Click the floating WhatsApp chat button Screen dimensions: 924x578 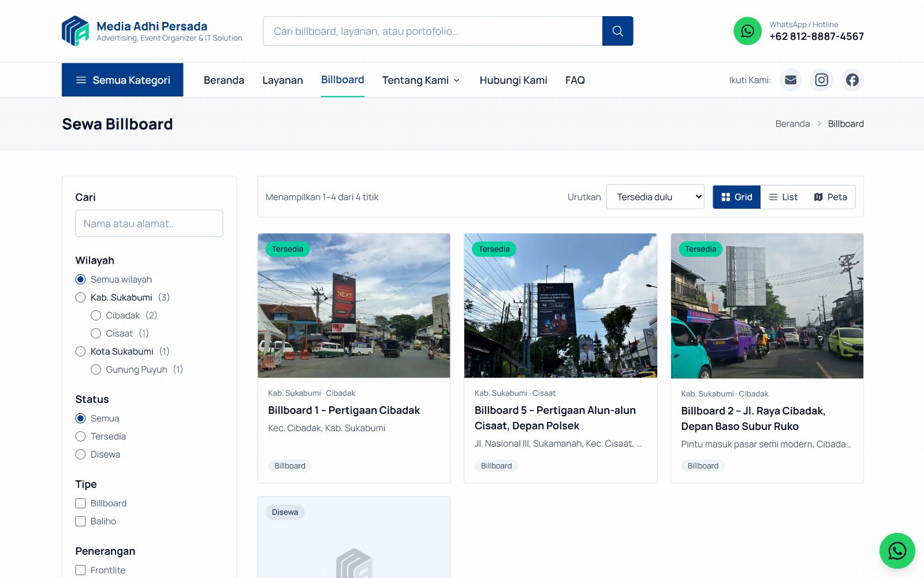click(897, 551)
